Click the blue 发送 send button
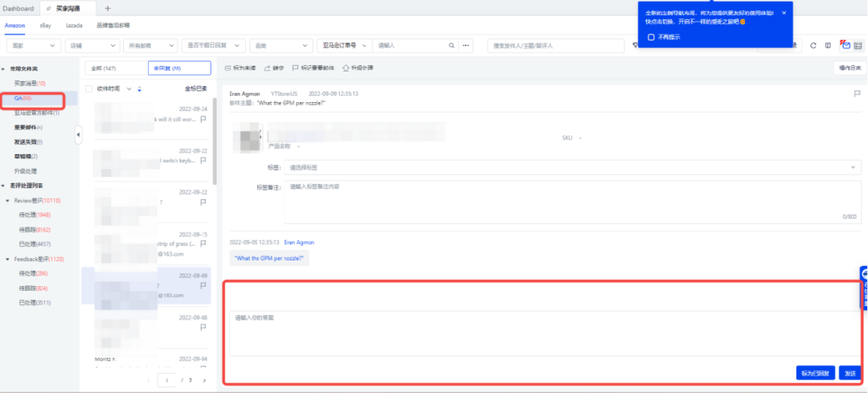Image resolution: width=868 pixels, height=393 pixels. tap(850, 373)
